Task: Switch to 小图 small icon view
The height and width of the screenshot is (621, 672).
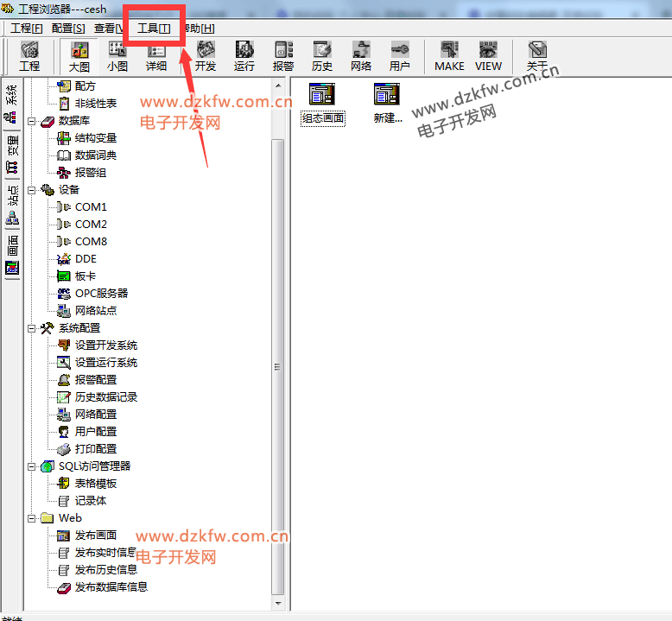Action: 117,56
